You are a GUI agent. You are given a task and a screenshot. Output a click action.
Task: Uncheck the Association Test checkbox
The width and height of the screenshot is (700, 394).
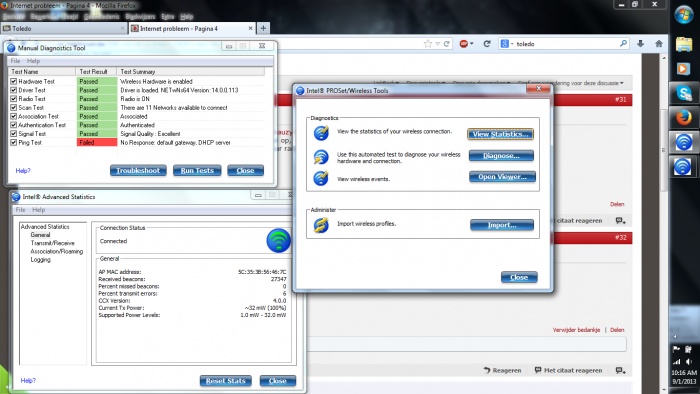[13, 116]
